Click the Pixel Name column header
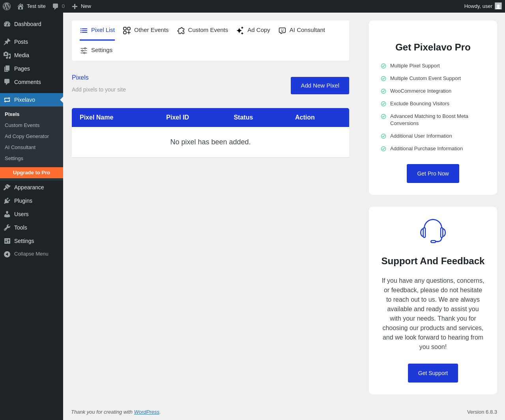The image size is (505, 420). coord(96,118)
